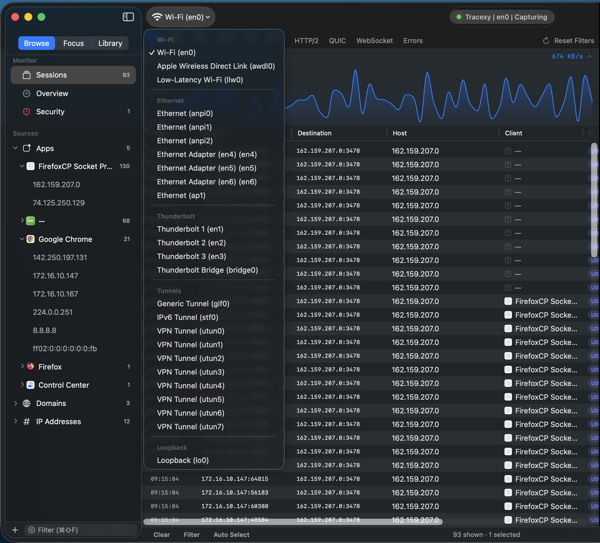Expand the Control Center tree node
This screenshot has height=543, width=600.
pos(22,385)
